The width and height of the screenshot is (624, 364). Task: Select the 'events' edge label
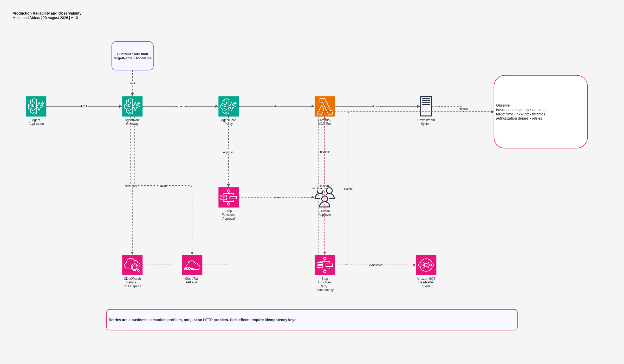[348, 189]
